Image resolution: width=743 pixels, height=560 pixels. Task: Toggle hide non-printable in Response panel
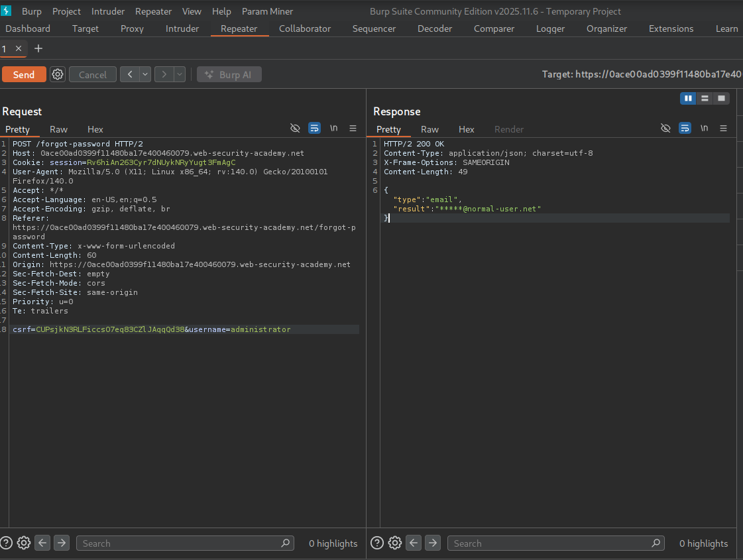point(665,129)
